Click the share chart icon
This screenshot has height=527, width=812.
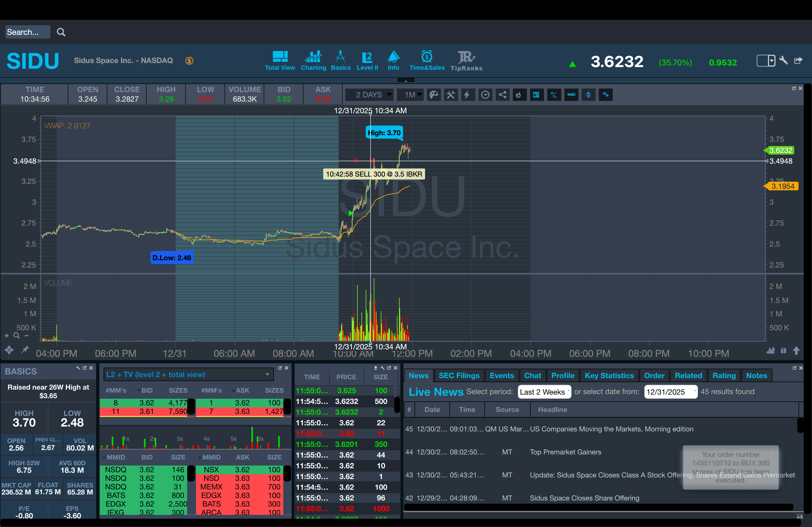pyautogui.click(x=502, y=95)
